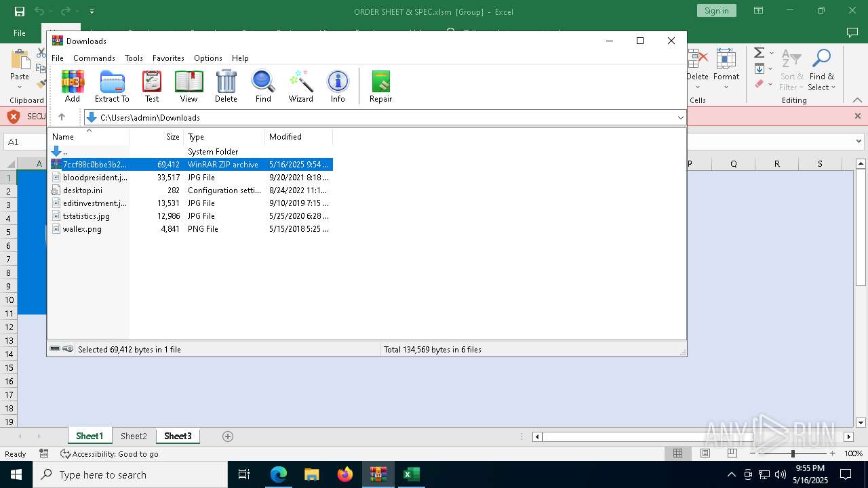868x488 pixels.
Task: Sort files by Type column header
Action: coord(224,137)
